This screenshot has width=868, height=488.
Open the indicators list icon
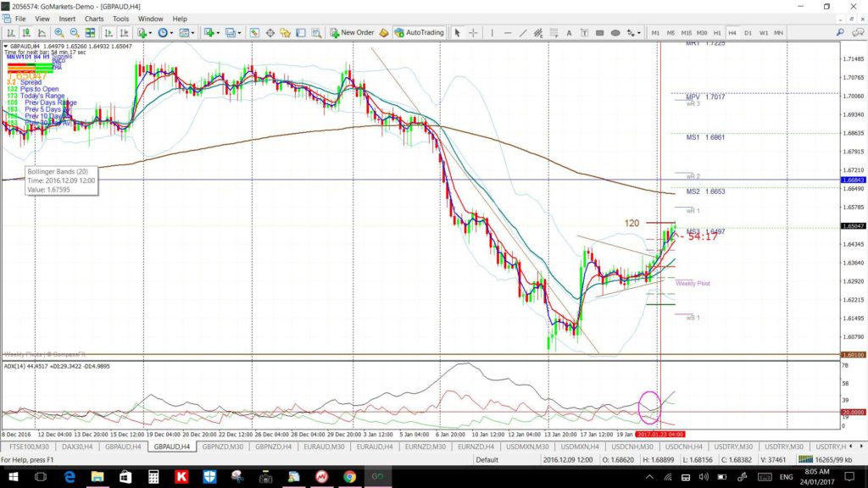click(x=142, y=33)
